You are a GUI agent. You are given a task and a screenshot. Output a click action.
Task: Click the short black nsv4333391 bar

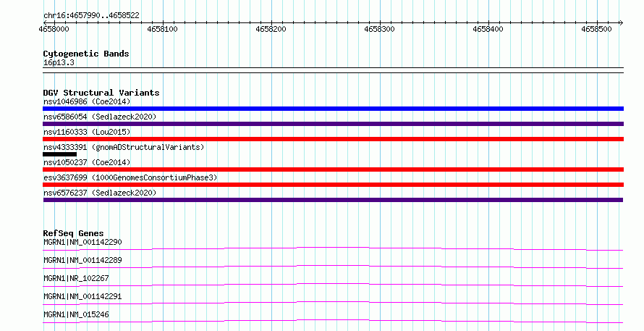(59, 154)
